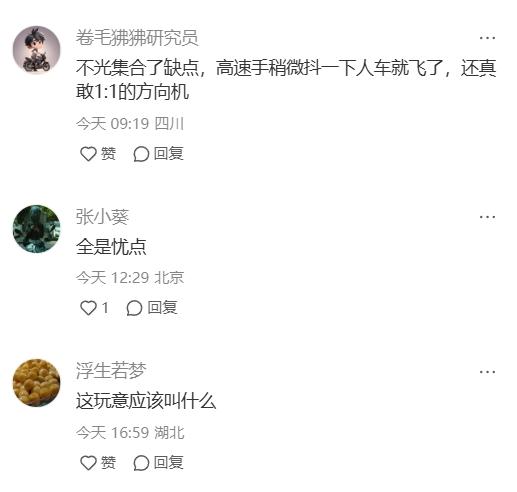Visit username 浮生若梦
The image size is (517, 492).
click(x=111, y=371)
